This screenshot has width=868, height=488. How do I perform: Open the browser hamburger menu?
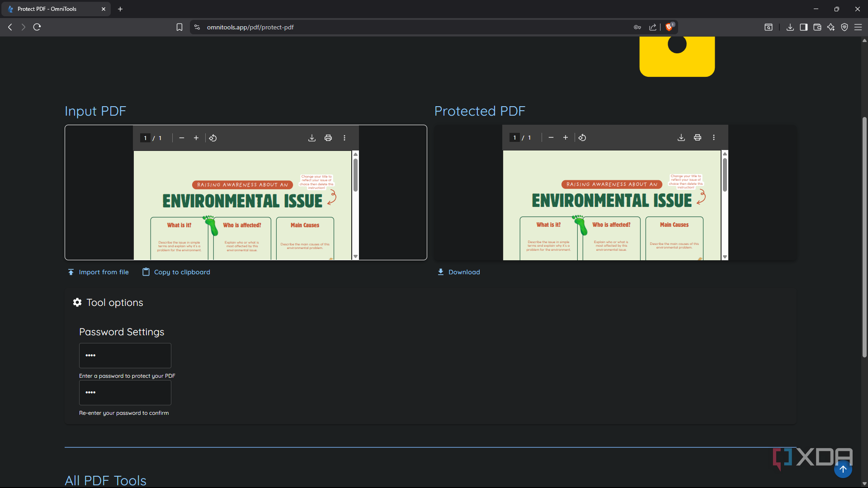click(x=858, y=27)
